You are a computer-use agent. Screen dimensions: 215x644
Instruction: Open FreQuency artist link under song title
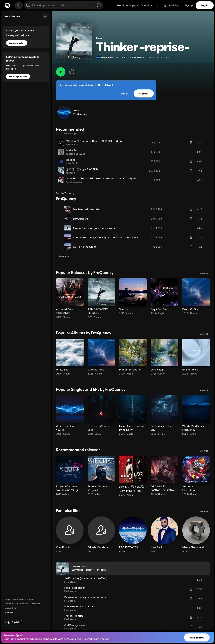point(107,58)
